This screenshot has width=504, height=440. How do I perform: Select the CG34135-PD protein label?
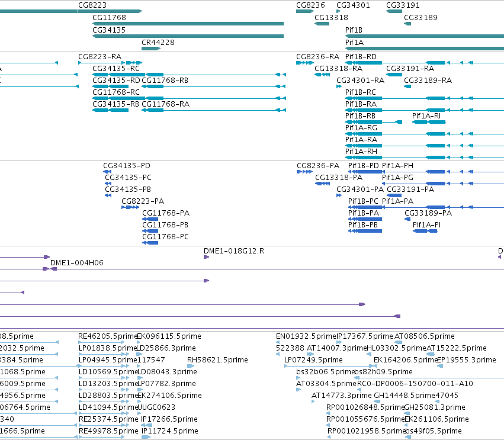click(127, 166)
